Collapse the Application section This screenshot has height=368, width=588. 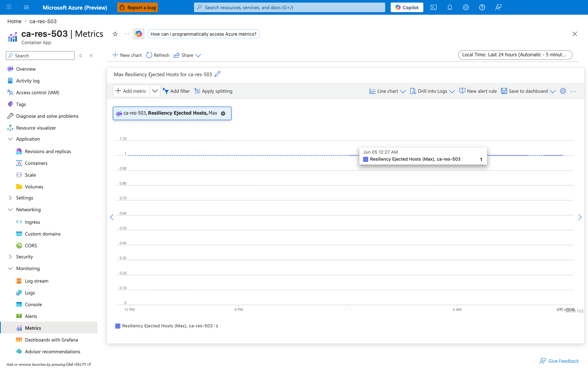(10, 139)
